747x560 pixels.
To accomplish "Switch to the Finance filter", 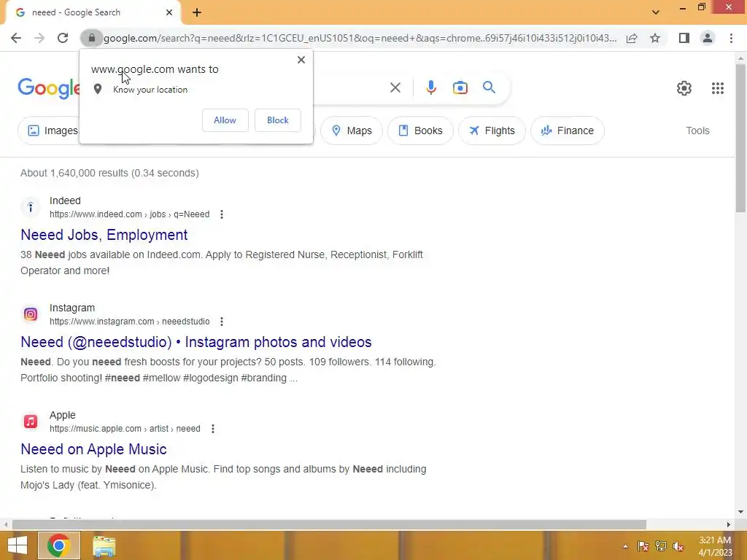I will point(568,131).
